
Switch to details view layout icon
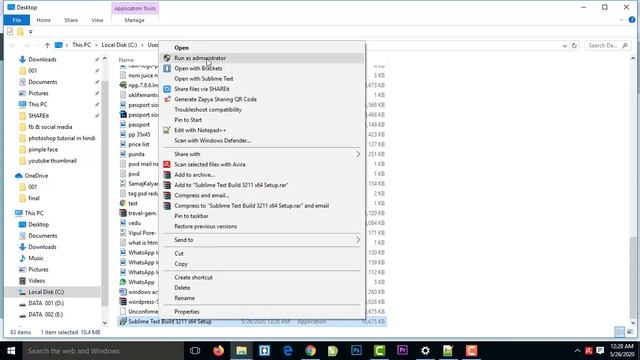click(x=619, y=332)
